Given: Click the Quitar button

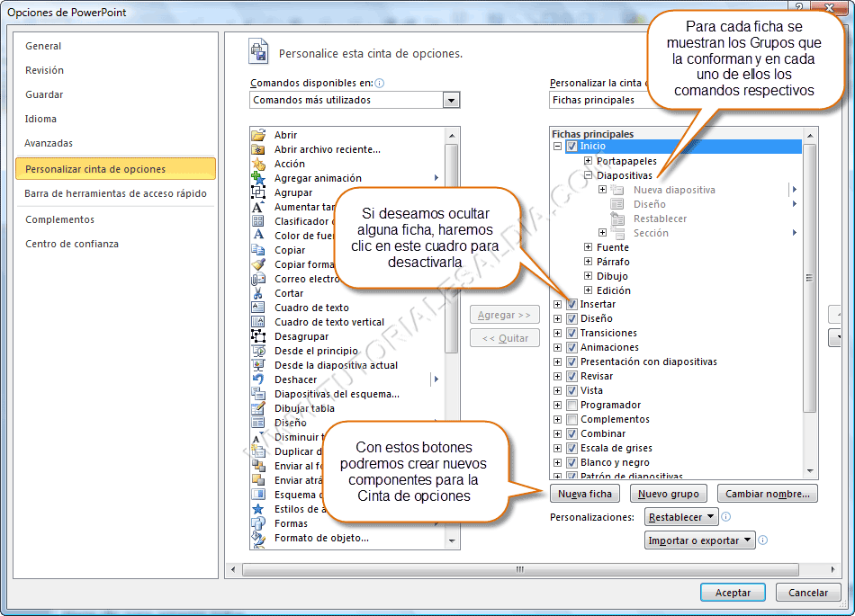Looking at the screenshot, I should pos(505,338).
